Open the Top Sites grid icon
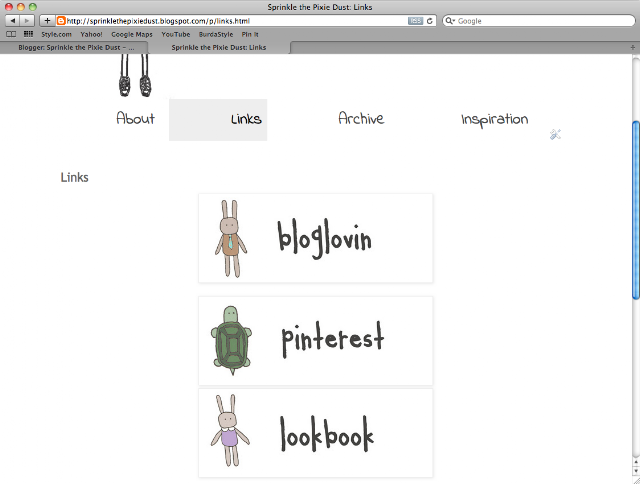This screenshot has height=484, width=640. 28,34
